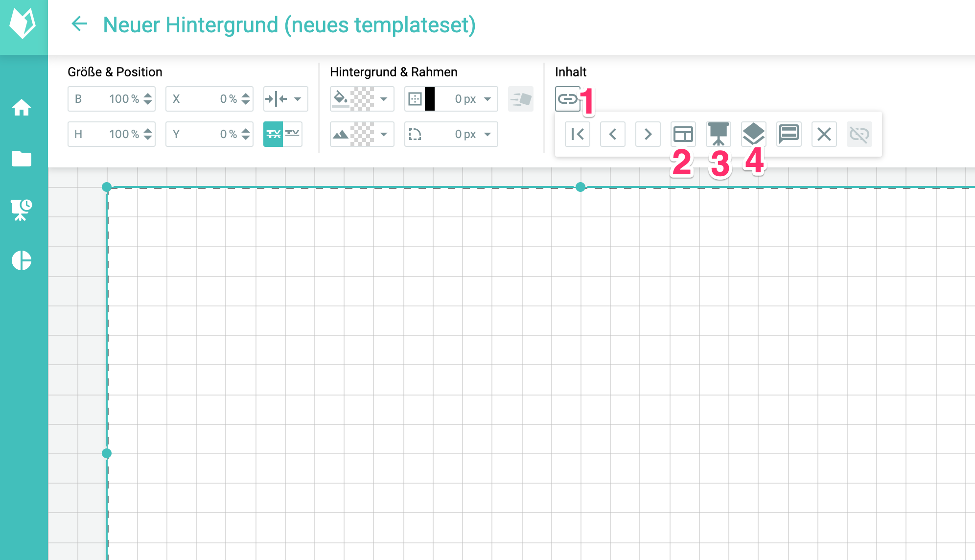The height and width of the screenshot is (560, 975).
Task: Decrease the H height value
Action: pyautogui.click(x=148, y=139)
